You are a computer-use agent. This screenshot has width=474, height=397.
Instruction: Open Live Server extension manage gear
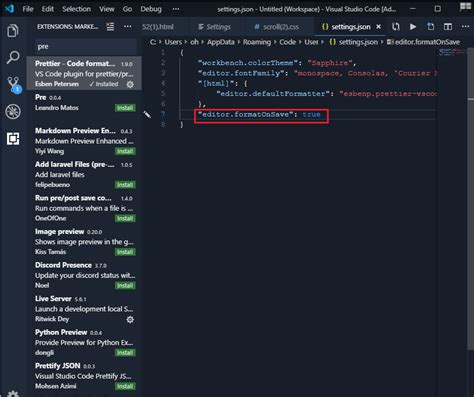pyautogui.click(x=130, y=319)
